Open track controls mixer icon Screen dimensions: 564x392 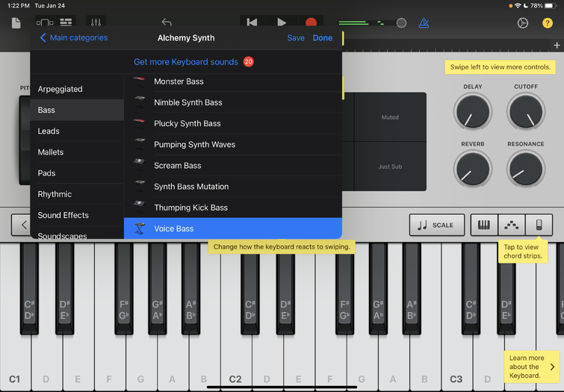[96, 22]
